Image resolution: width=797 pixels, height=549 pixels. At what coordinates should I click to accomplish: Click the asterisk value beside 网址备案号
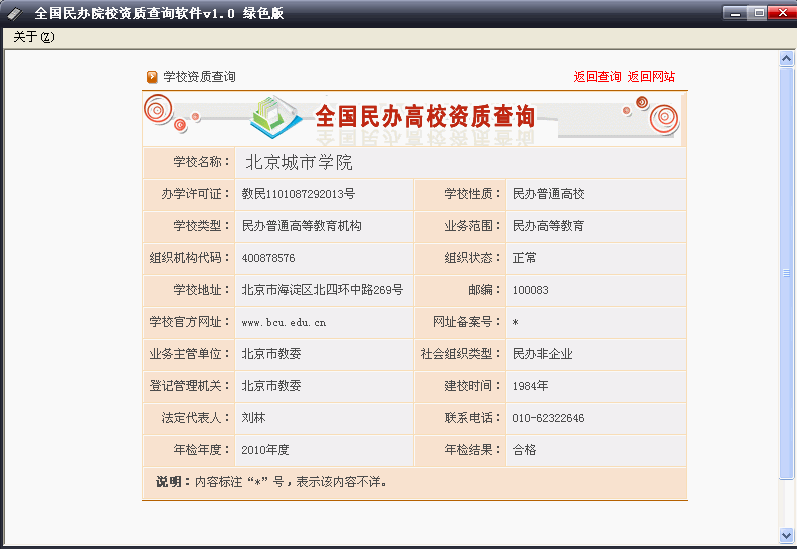[x=515, y=322]
